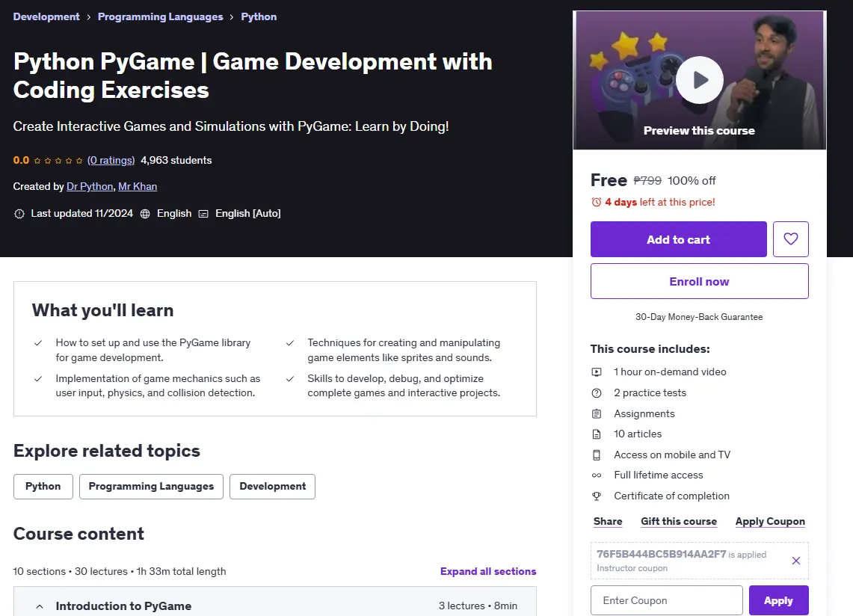The height and width of the screenshot is (616, 853).
Task: Click the 'Access on mobile and TV' text
Action: (672, 455)
